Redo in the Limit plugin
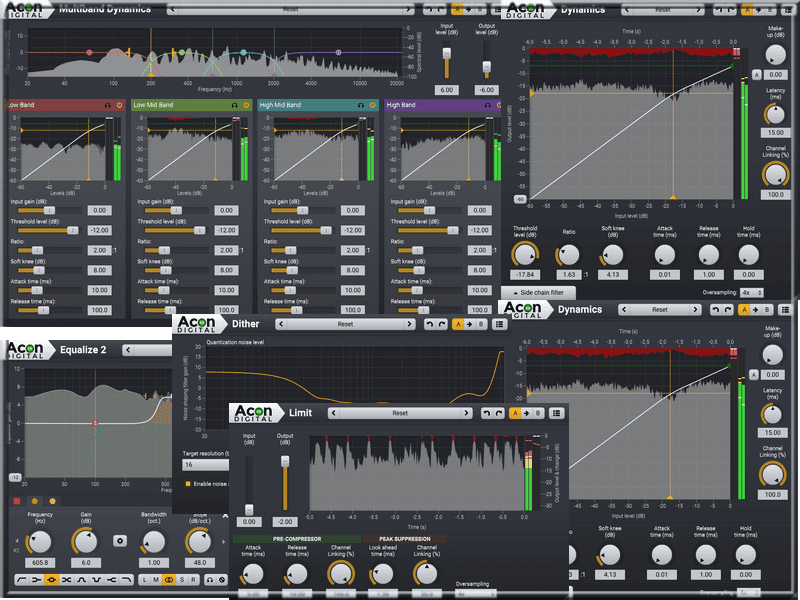The height and width of the screenshot is (600, 800). tap(499, 413)
